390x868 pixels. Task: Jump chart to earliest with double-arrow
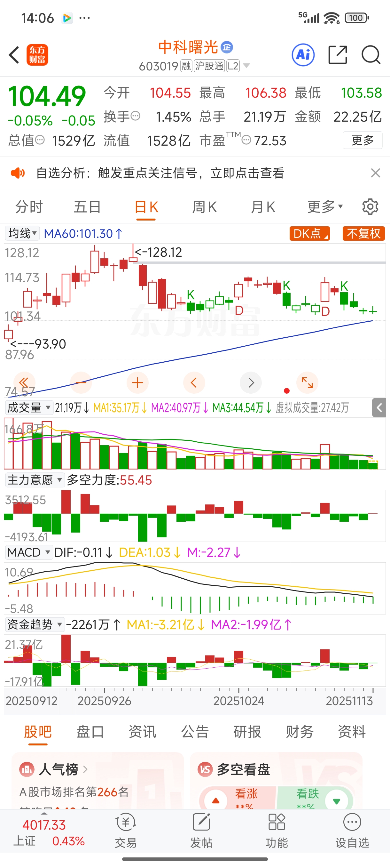(x=24, y=382)
